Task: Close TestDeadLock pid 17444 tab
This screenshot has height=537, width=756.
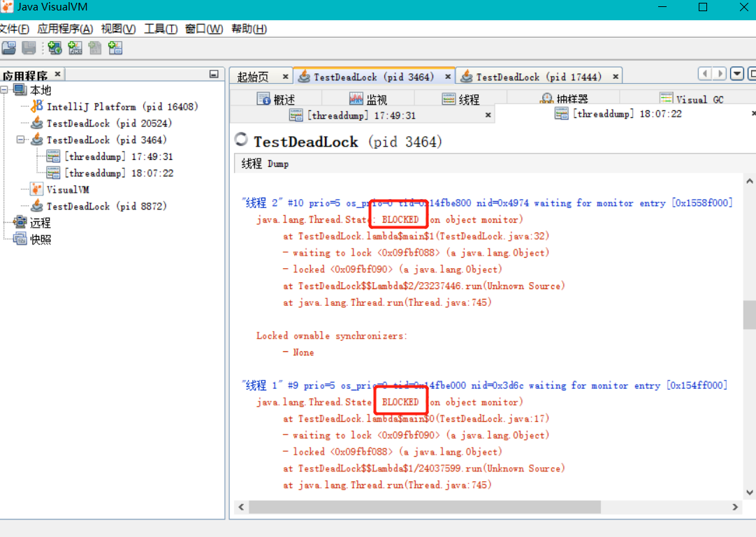Action: 616,77
